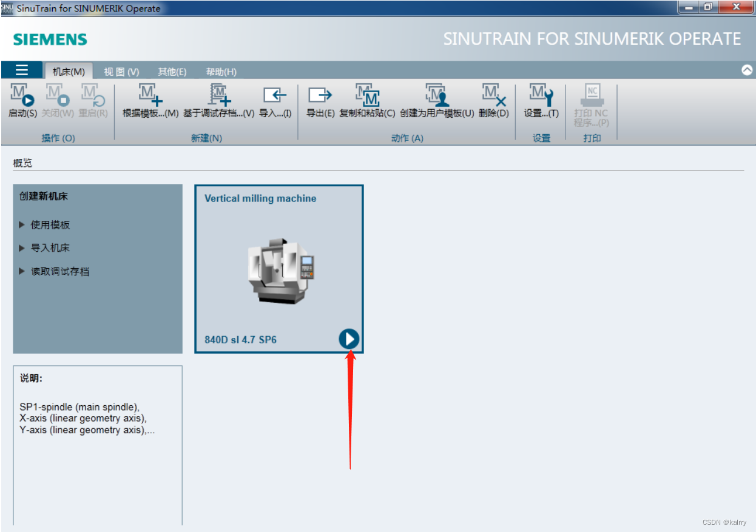Click the Vertical milling machine title text
The height and width of the screenshot is (532, 756).
tap(260, 198)
